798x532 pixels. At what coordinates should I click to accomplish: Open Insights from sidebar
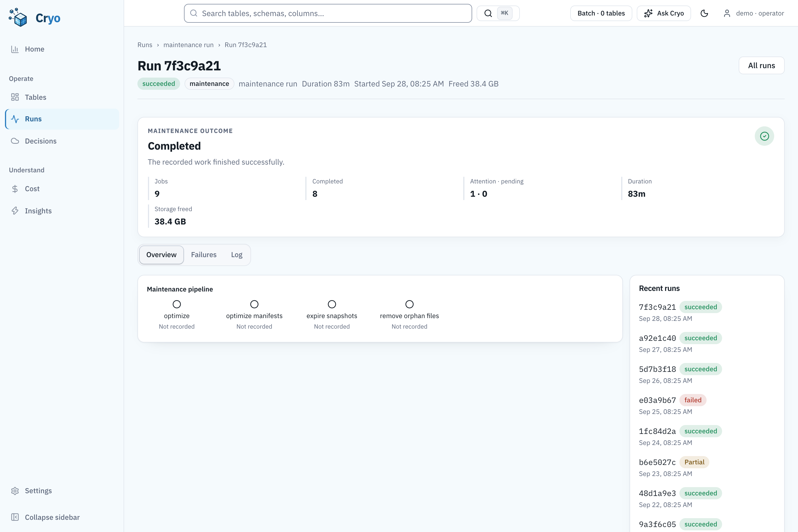pyautogui.click(x=62, y=211)
